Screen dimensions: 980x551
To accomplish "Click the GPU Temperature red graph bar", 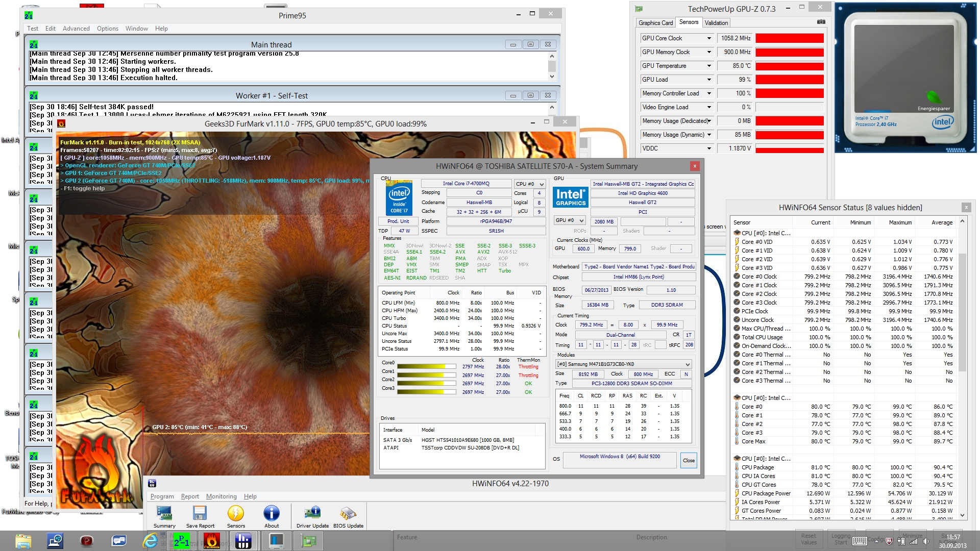I will tap(790, 66).
